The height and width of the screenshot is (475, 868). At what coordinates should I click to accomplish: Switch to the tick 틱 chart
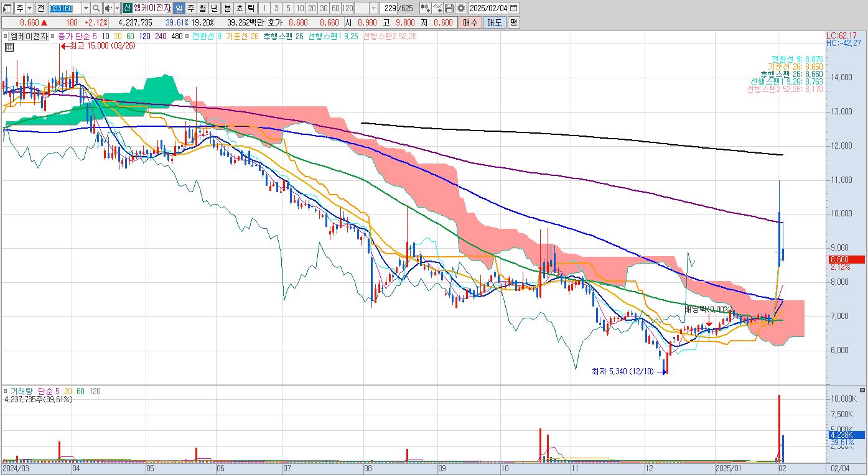pyautogui.click(x=251, y=8)
